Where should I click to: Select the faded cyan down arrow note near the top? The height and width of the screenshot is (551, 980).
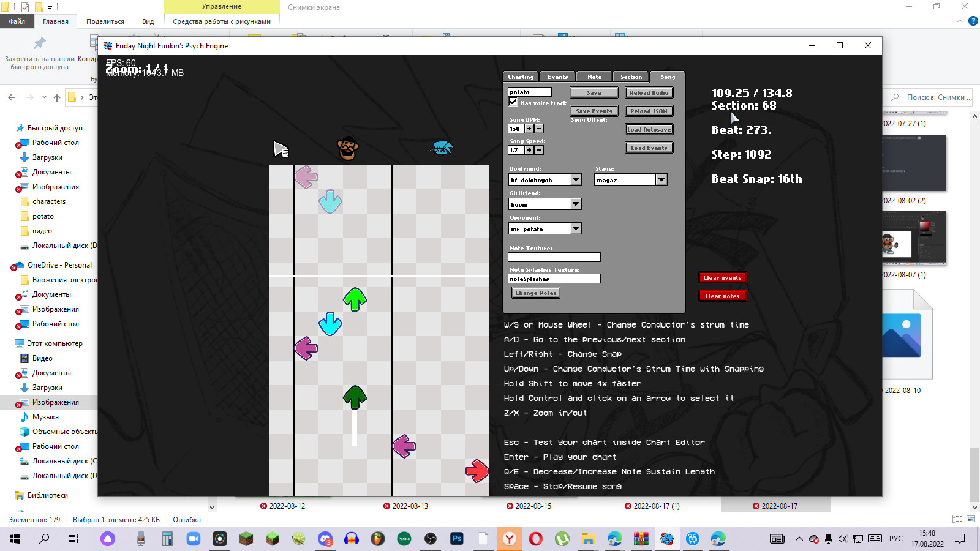pyautogui.click(x=330, y=201)
